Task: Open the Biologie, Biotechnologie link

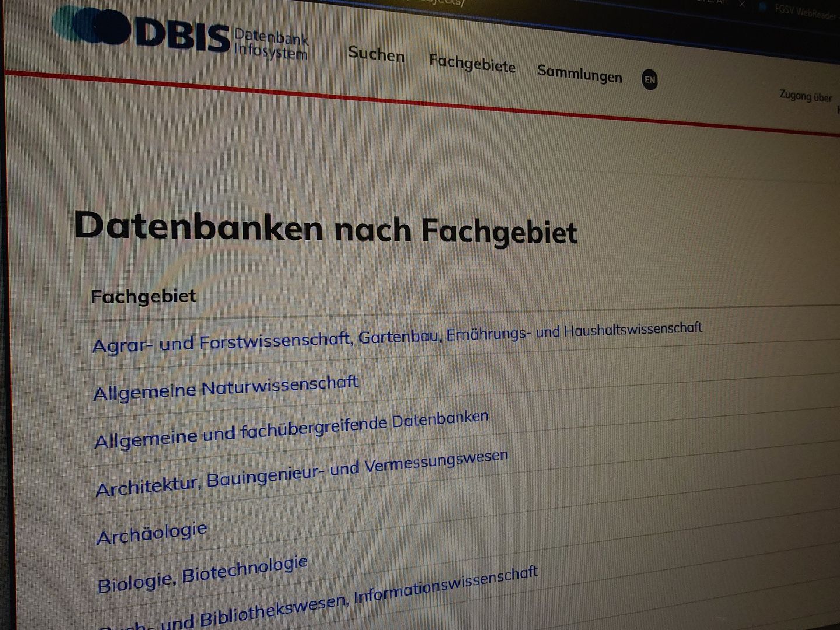Action: [x=202, y=574]
